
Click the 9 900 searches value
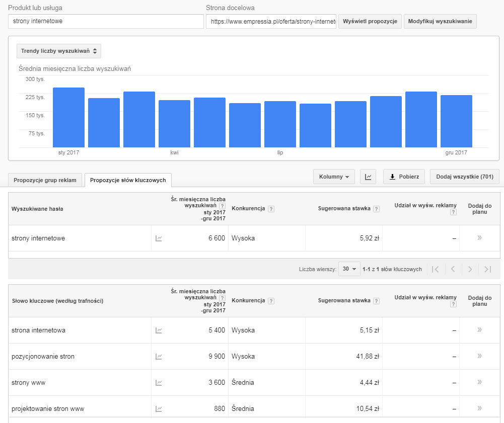pyautogui.click(x=217, y=357)
